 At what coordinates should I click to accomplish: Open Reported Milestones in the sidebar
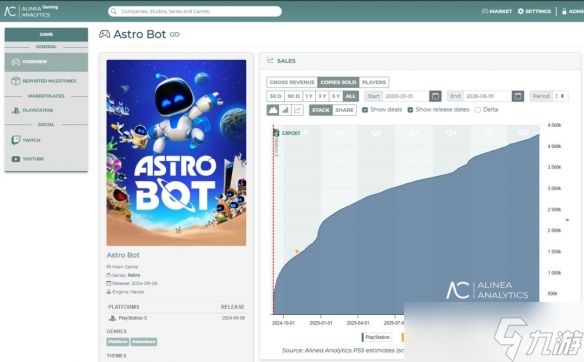(x=46, y=81)
